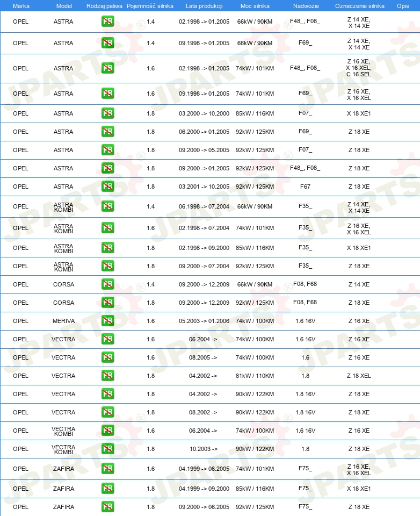This screenshot has width=420, height=516.
Task: Click fuel icon in CORSA 1.8 row
Action: click(x=108, y=303)
